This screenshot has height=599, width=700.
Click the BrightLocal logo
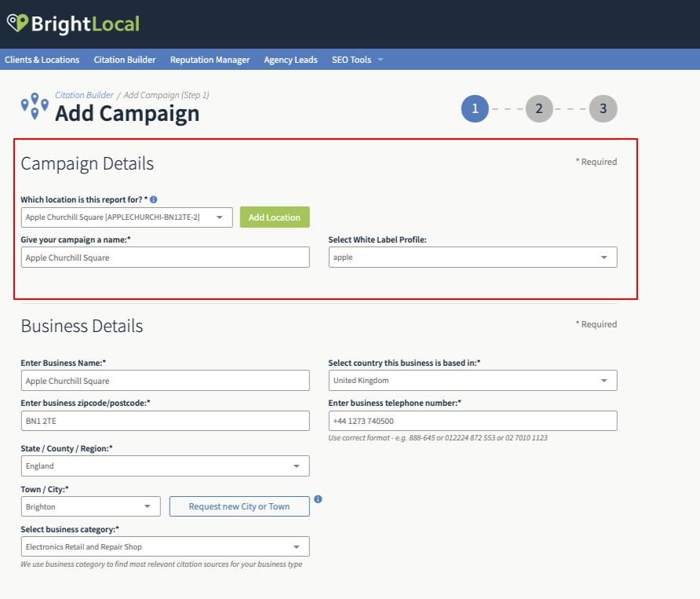point(73,24)
